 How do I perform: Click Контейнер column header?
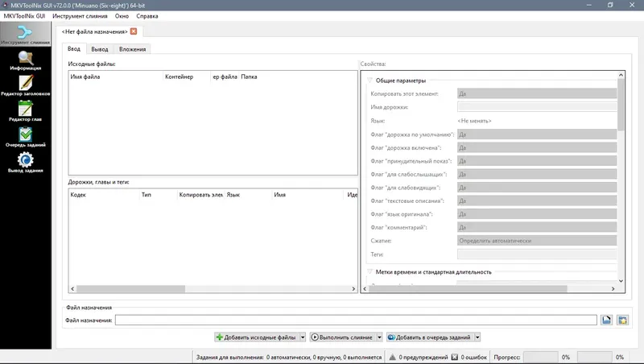pyautogui.click(x=187, y=77)
